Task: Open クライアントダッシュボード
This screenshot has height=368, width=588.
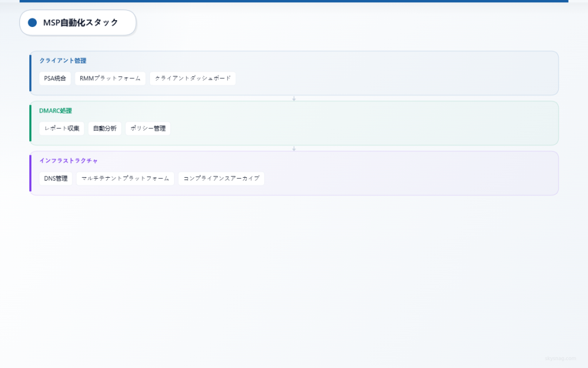Action: coord(192,78)
